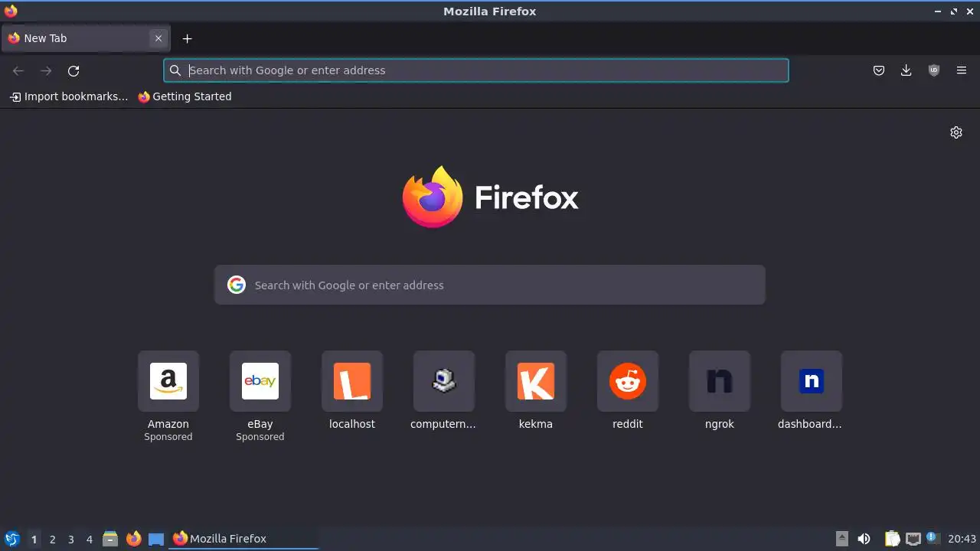Switch to workspace 1
The image size is (980, 551).
(34, 539)
